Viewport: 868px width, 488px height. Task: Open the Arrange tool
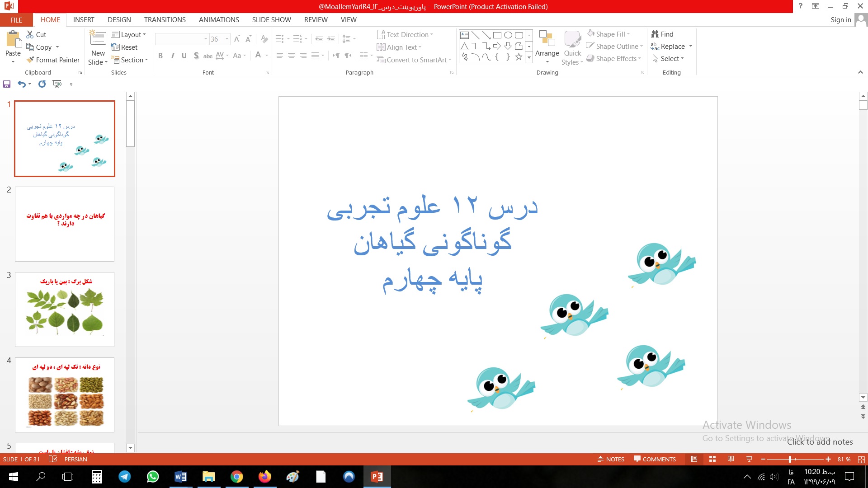[547, 44]
